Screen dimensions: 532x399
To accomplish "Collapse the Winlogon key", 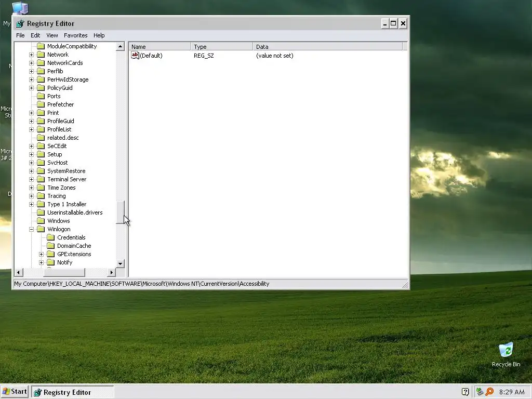I will 31,229.
